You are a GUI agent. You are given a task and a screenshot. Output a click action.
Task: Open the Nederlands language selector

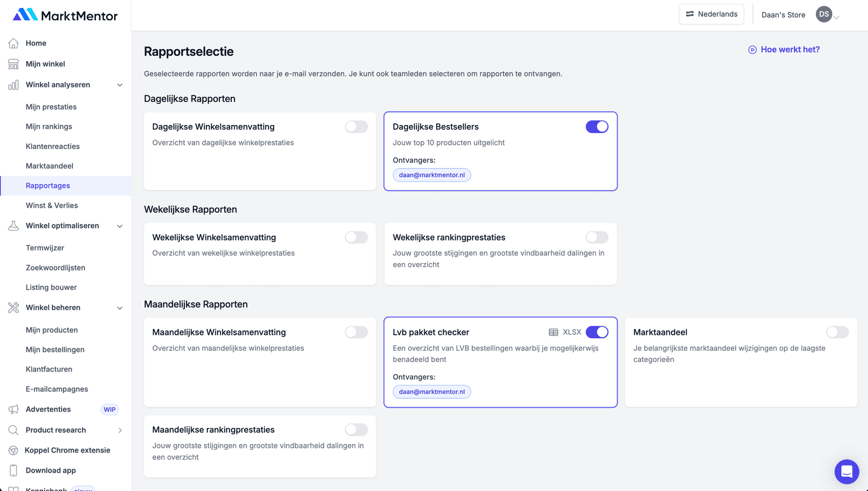711,14
